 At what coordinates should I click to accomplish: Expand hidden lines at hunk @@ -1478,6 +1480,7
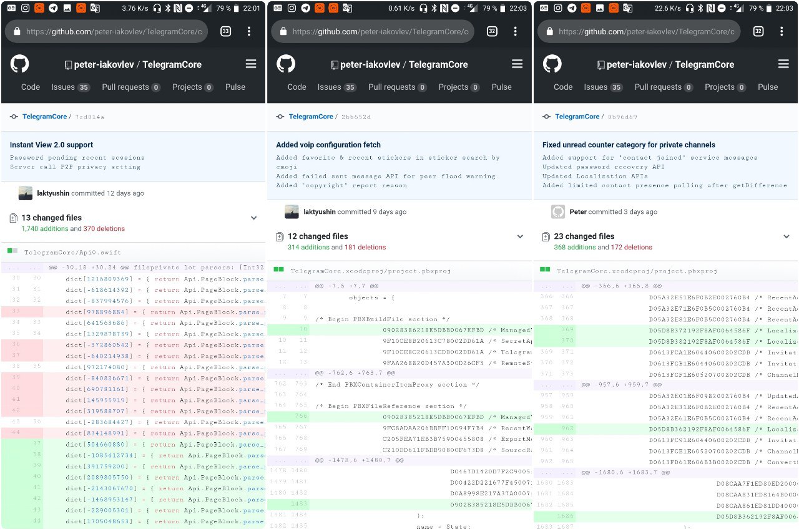click(288, 460)
